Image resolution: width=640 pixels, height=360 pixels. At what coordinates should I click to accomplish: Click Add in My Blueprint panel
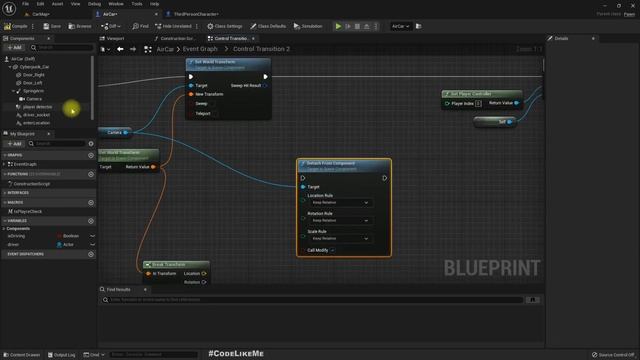pyautogui.click(x=14, y=144)
